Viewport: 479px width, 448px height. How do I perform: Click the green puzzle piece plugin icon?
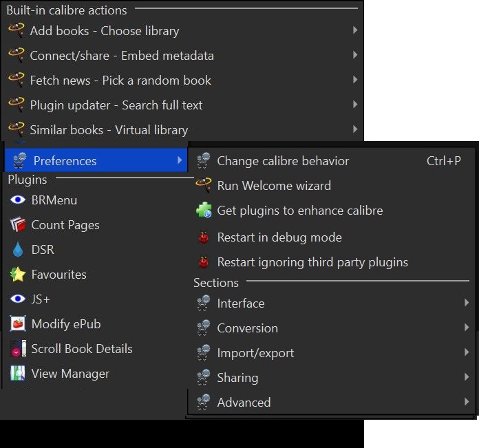point(204,210)
